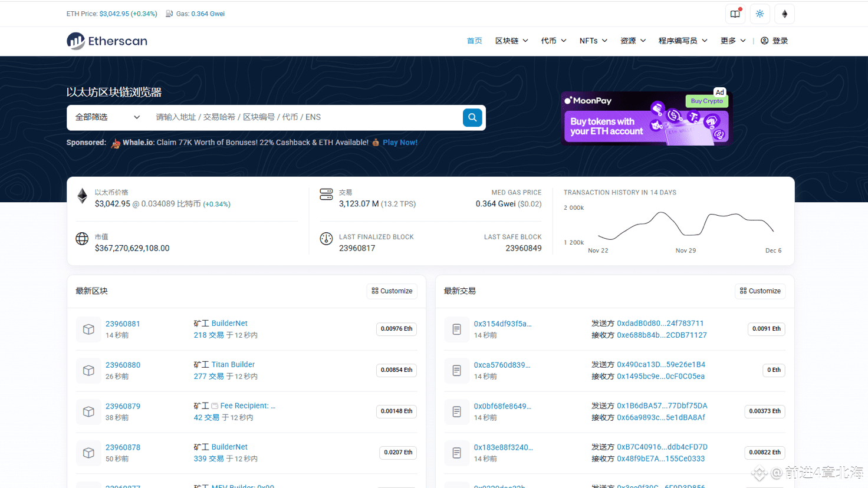Open the Play Now! sponsored link
Viewport: 868px width, 488px height.
pos(400,143)
